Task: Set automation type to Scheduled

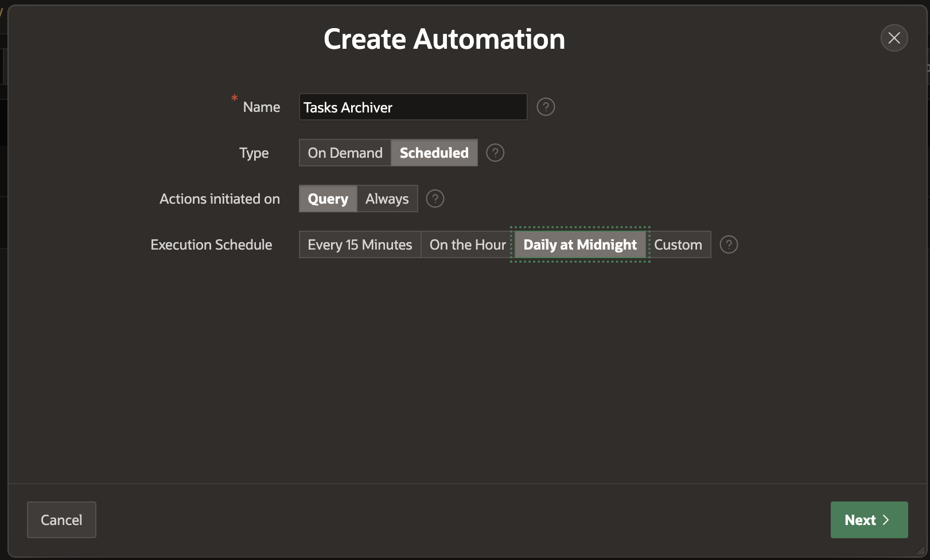Action: click(434, 153)
